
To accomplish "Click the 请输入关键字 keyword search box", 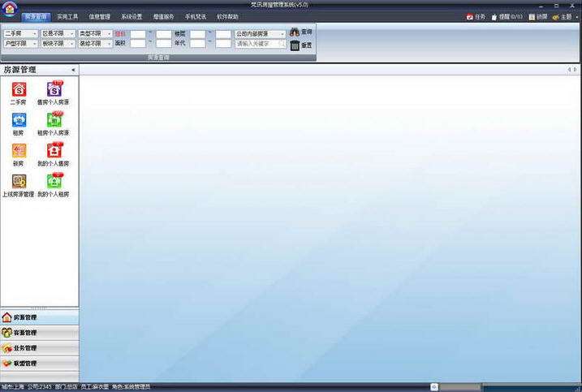I will pos(261,44).
